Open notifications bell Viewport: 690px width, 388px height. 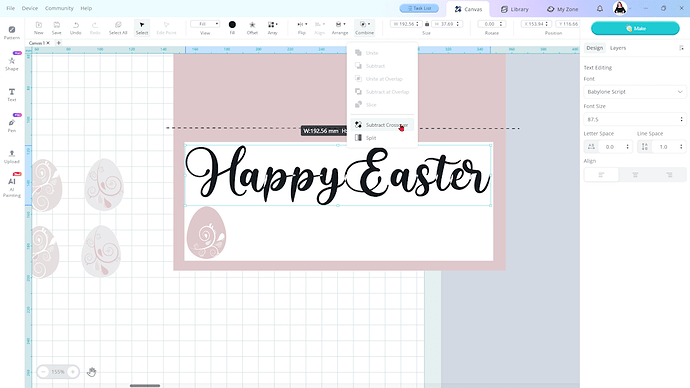tap(599, 8)
